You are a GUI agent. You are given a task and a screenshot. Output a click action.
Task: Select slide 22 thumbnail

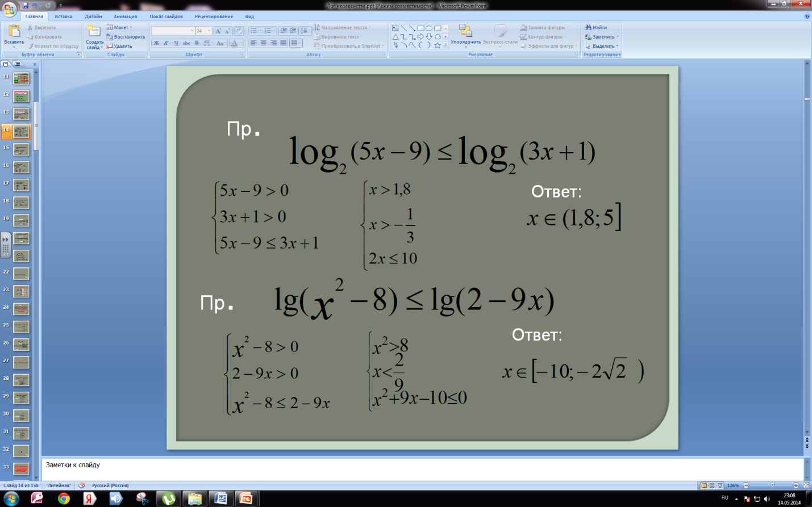click(x=21, y=274)
